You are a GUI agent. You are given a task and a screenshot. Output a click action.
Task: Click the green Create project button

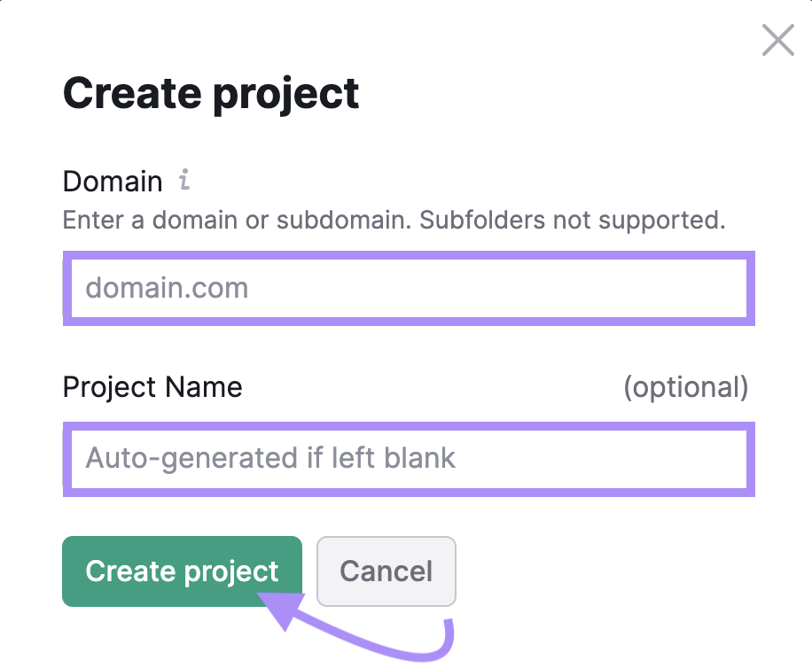[x=182, y=571]
